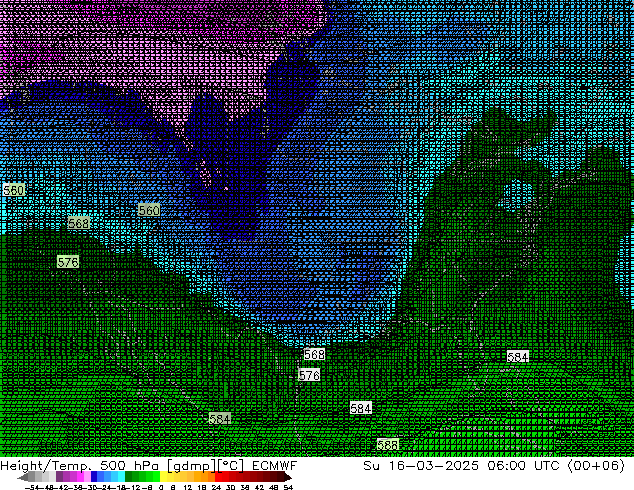Viewport: 634px width, 490px height.
Task: Pick the yellow swatch in the legend
Action: click(163, 477)
